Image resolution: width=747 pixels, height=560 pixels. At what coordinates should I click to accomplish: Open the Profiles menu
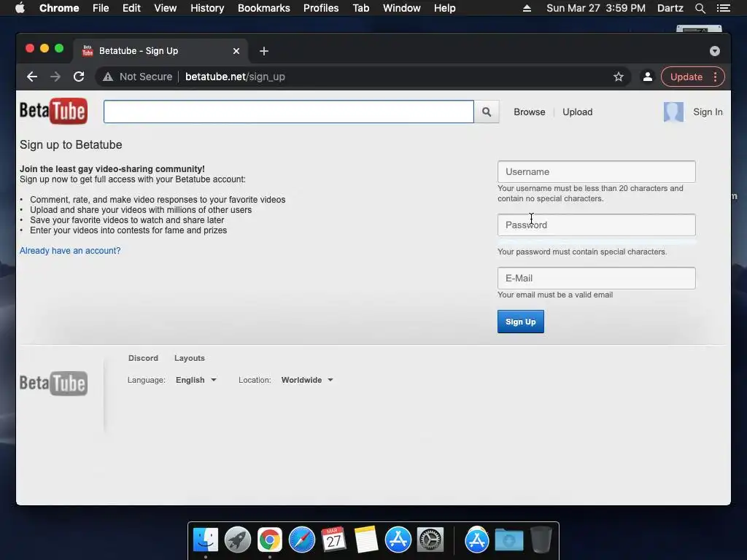pos(321,8)
